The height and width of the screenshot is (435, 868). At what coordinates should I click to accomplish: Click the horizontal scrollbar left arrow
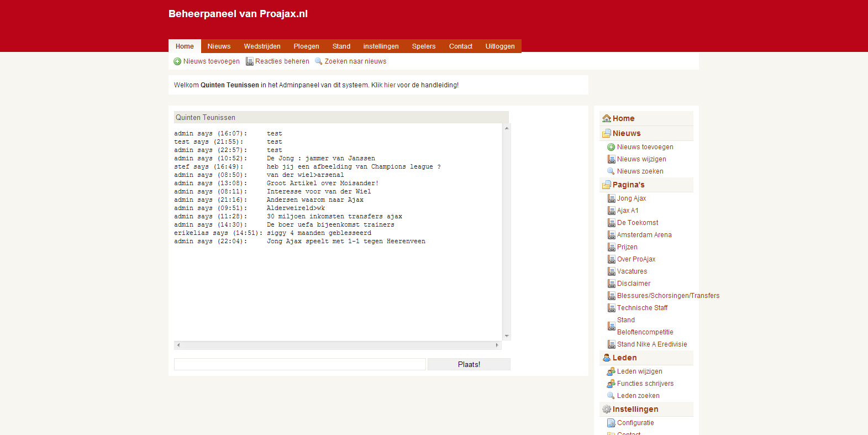178,345
